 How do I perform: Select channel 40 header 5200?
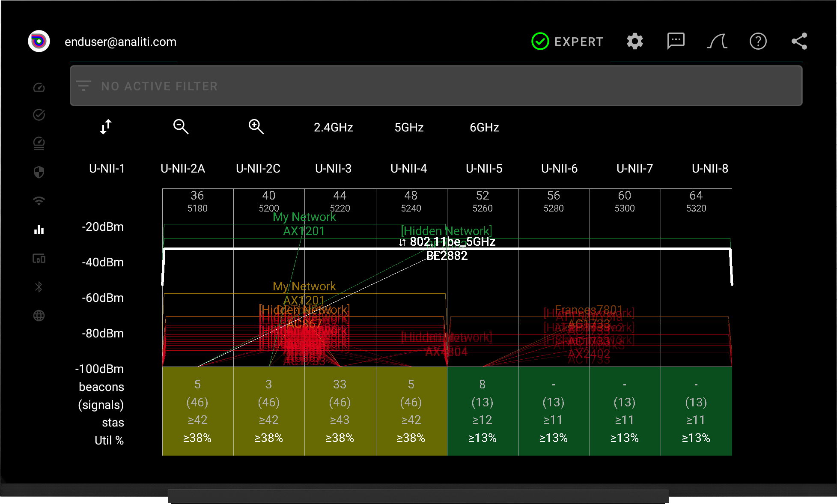(269, 201)
